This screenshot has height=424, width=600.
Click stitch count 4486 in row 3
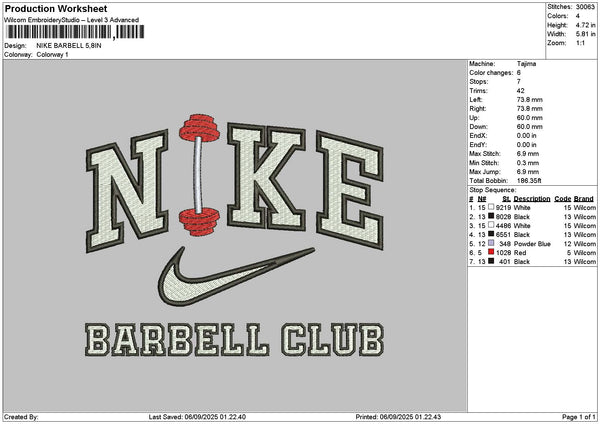click(x=503, y=226)
